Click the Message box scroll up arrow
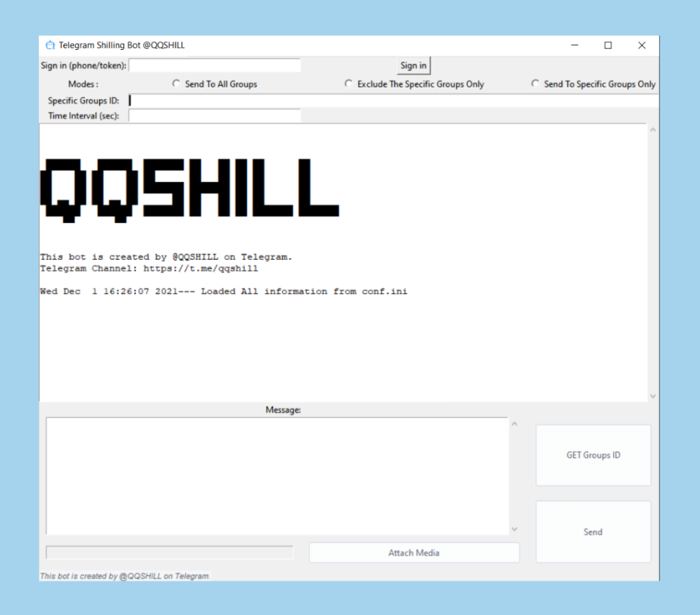This screenshot has height=615, width=700. point(514,424)
